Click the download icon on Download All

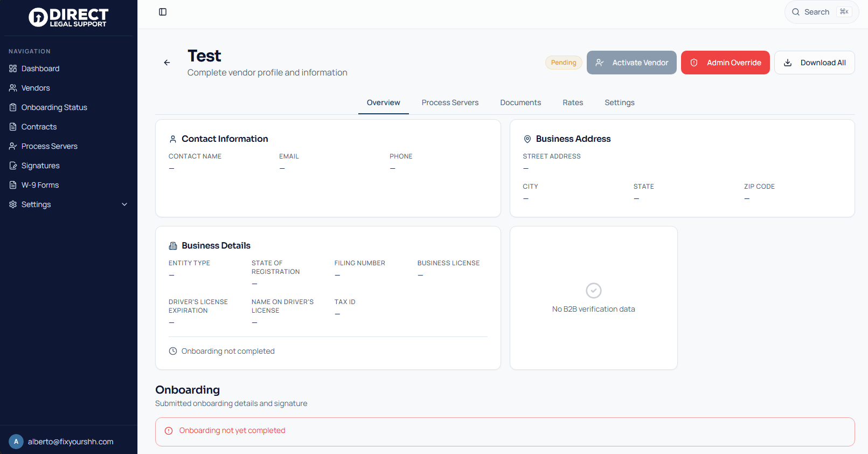(788, 63)
